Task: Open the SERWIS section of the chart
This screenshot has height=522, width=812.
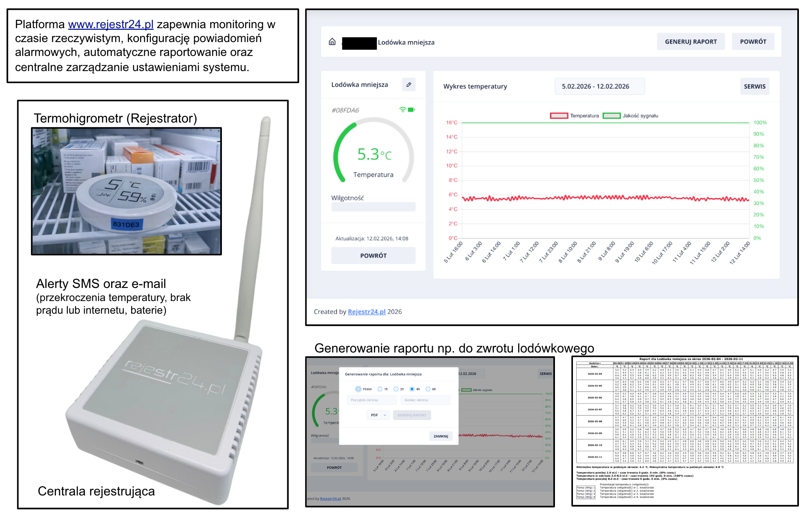Action: (754, 86)
